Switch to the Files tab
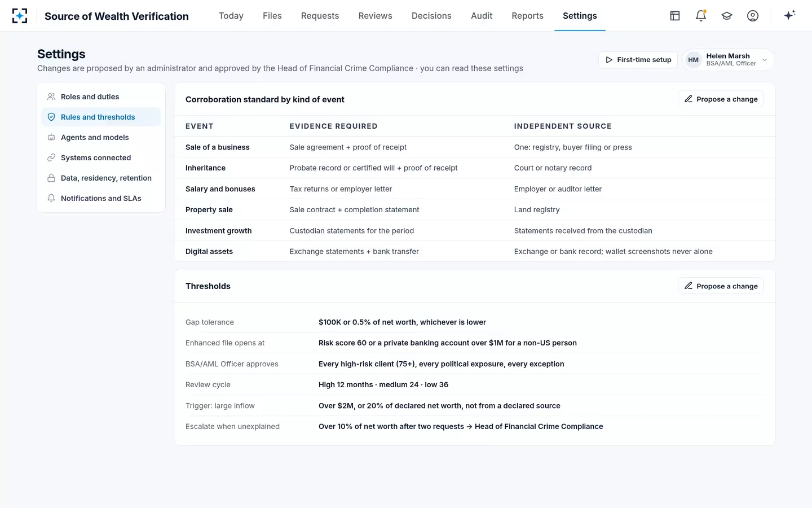 click(x=272, y=16)
